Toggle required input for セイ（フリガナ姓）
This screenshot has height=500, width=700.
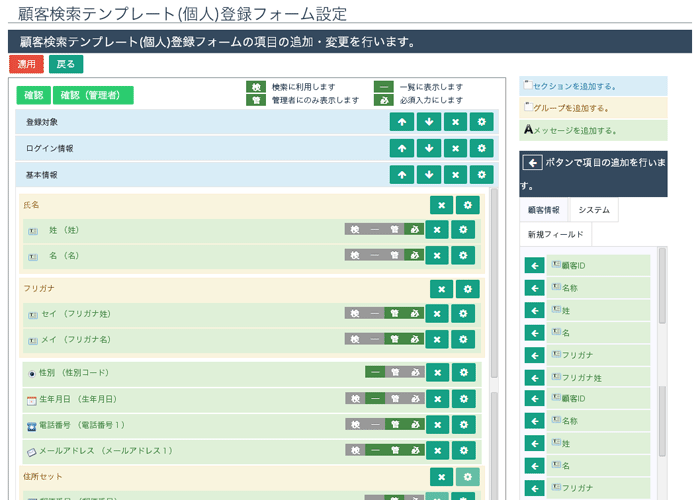pyautogui.click(x=414, y=314)
